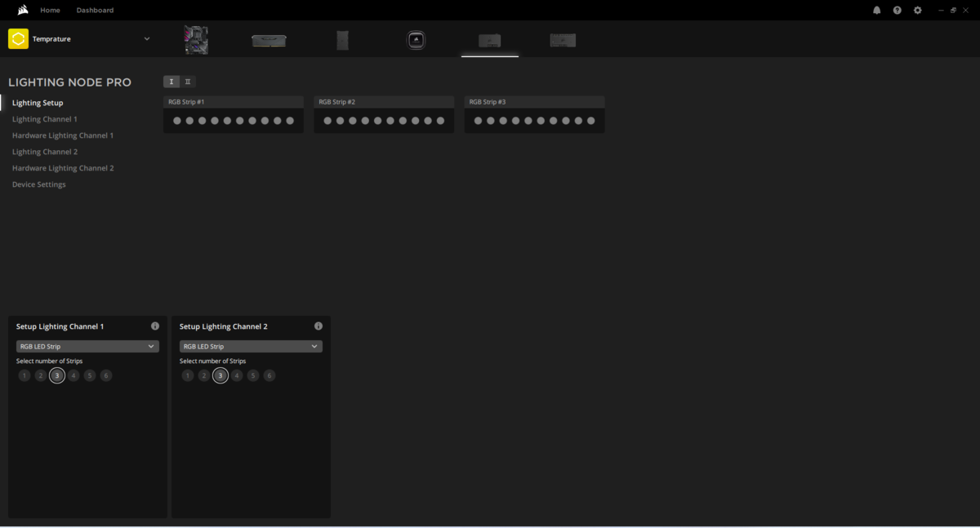The width and height of the screenshot is (980, 528).
Task: Click last LED of RGB Strip #3
Action: tap(591, 121)
